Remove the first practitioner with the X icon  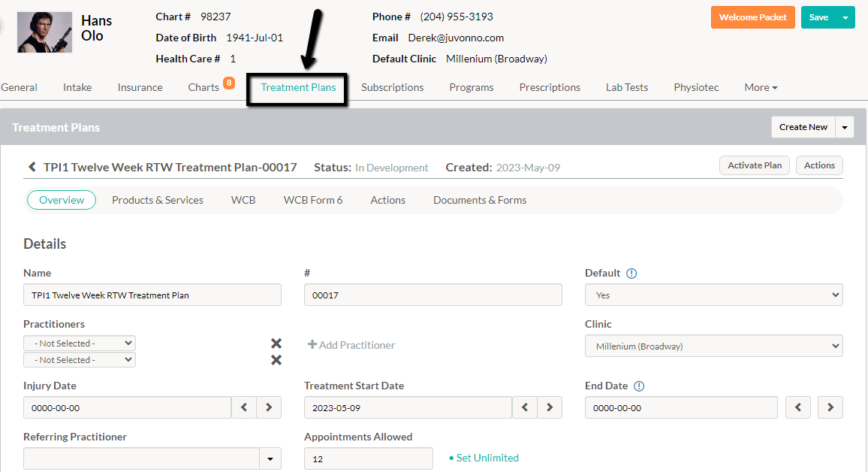[x=276, y=343]
